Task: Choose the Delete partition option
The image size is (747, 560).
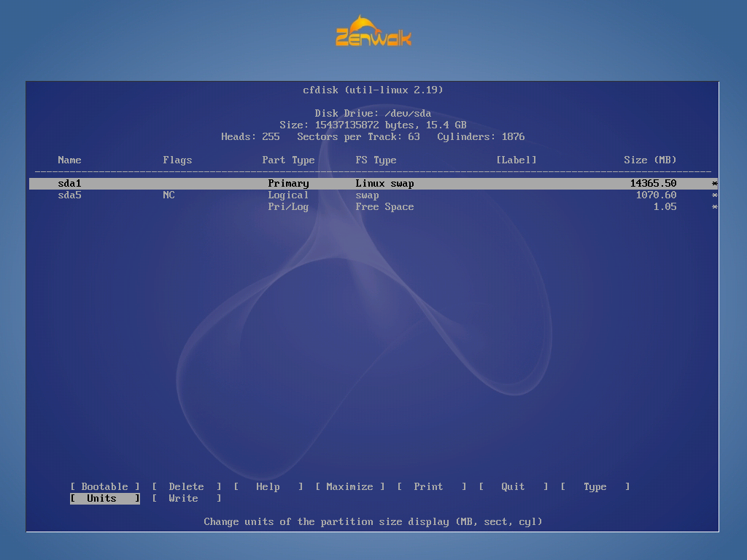Action: pos(186,487)
